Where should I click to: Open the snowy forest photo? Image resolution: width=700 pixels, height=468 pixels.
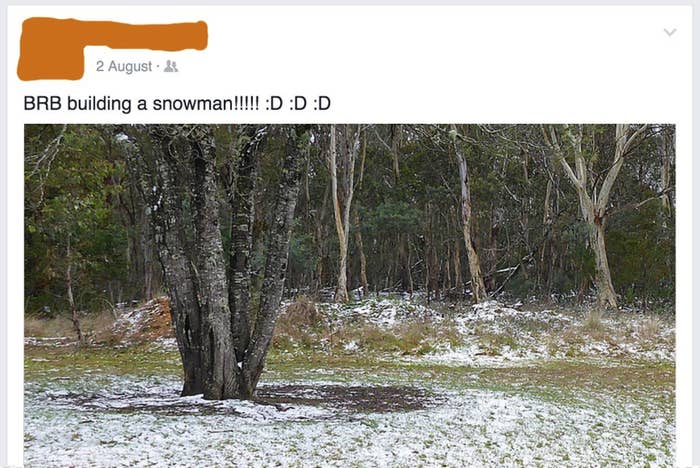tap(350, 296)
